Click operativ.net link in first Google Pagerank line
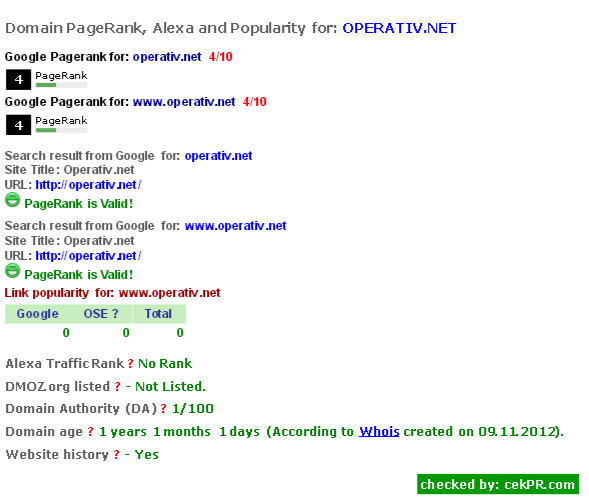 tap(167, 57)
